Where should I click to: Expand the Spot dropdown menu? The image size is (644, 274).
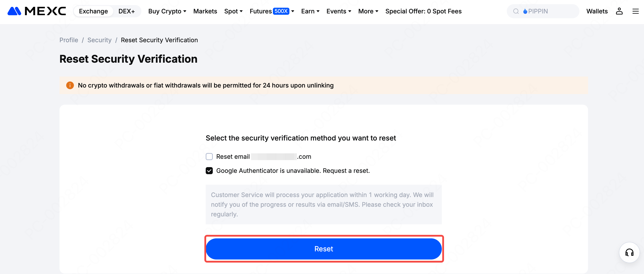[233, 11]
